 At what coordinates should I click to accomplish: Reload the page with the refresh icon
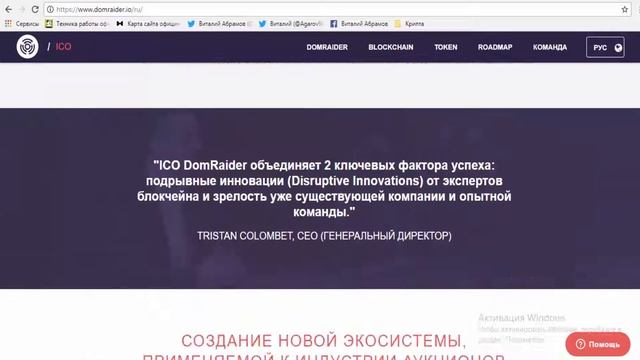(35, 9)
